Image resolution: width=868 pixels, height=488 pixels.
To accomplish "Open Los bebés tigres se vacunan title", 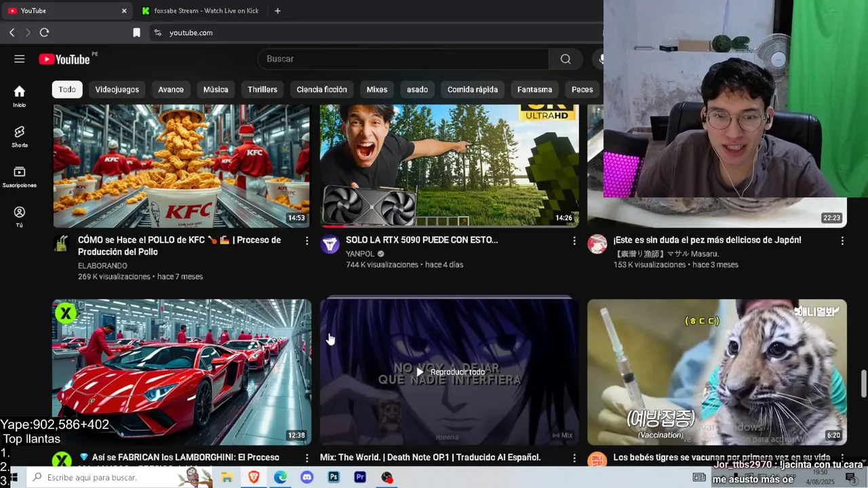I will [x=722, y=457].
